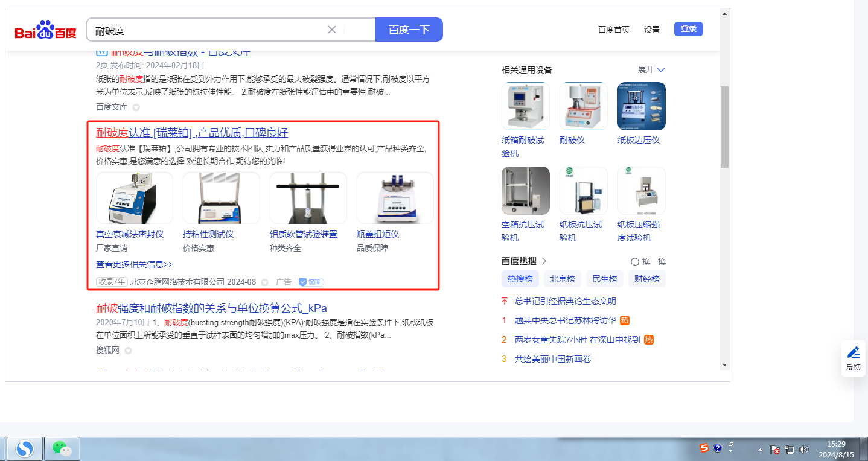Open the 耐破强度和耐破指数的关系 result link
The height and width of the screenshot is (461, 868).
click(x=211, y=308)
